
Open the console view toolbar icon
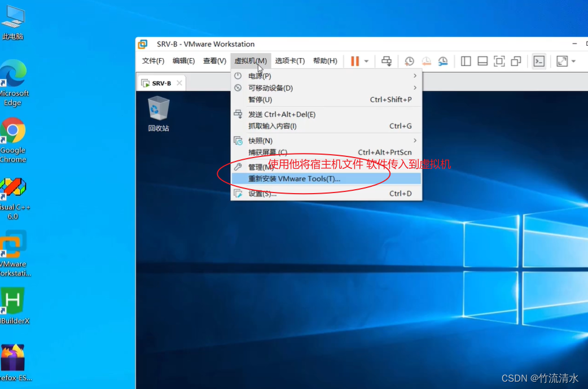click(x=539, y=61)
